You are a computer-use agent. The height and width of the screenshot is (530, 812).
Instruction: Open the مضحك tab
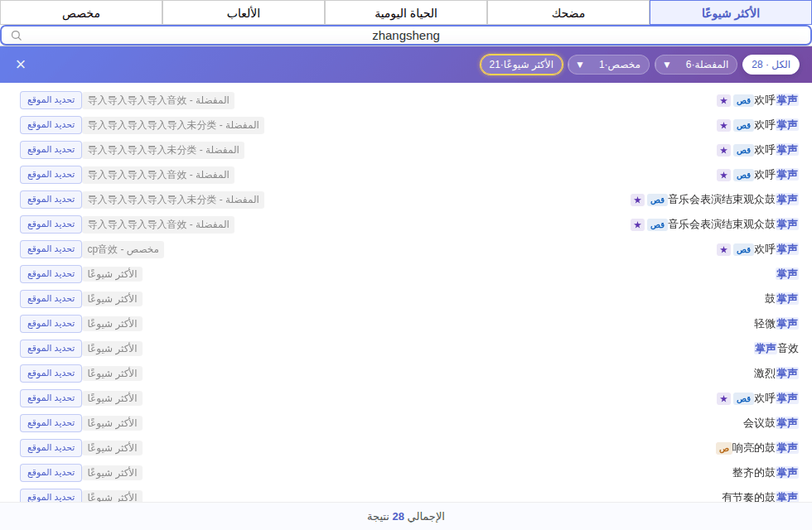click(x=568, y=13)
